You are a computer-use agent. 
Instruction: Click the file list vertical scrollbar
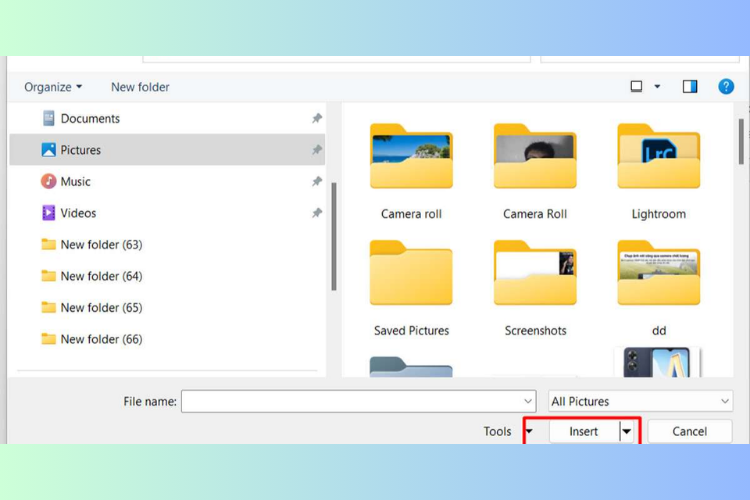click(x=741, y=142)
